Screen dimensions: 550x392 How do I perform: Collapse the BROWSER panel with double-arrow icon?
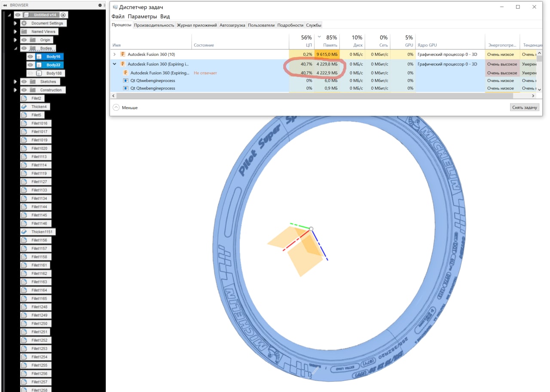(5, 5)
